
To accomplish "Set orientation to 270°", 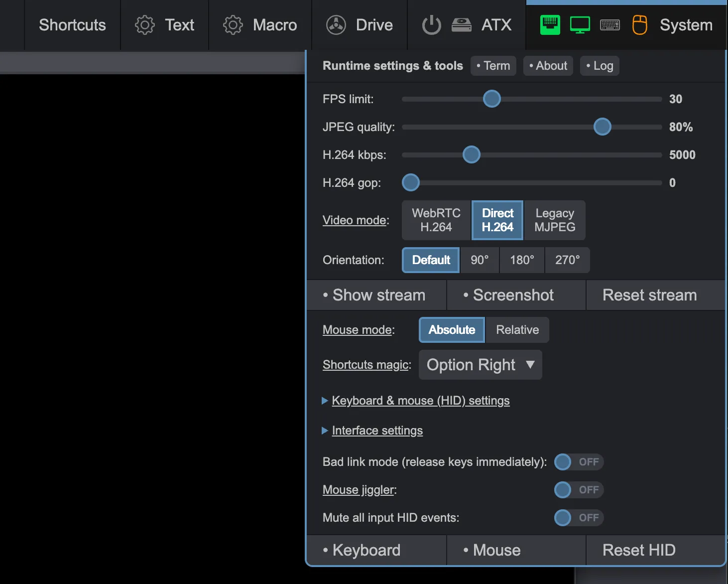I will pyautogui.click(x=568, y=260).
